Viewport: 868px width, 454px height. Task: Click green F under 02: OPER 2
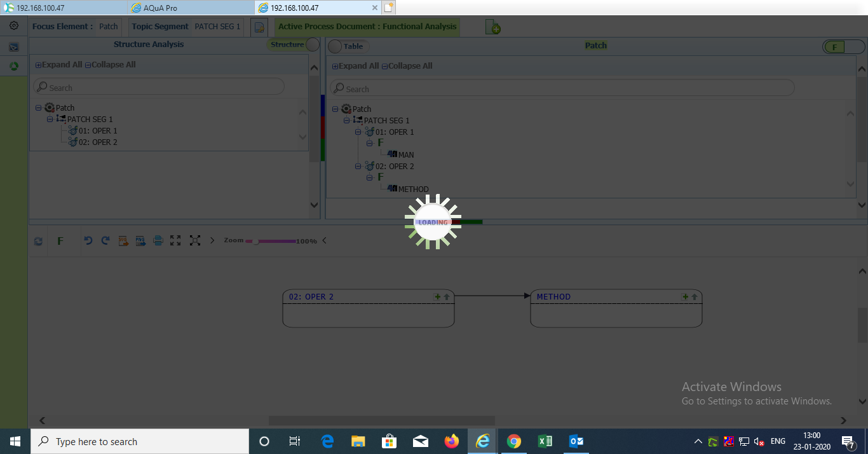pos(381,177)
